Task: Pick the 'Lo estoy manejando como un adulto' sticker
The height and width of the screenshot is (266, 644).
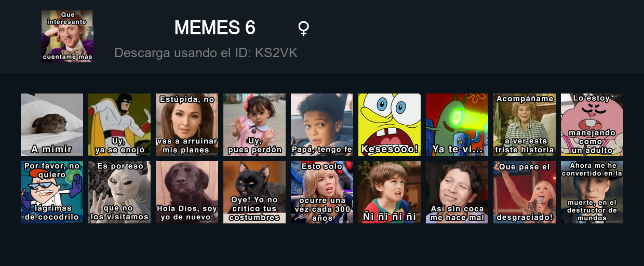Action: click(x=592, y=125)
